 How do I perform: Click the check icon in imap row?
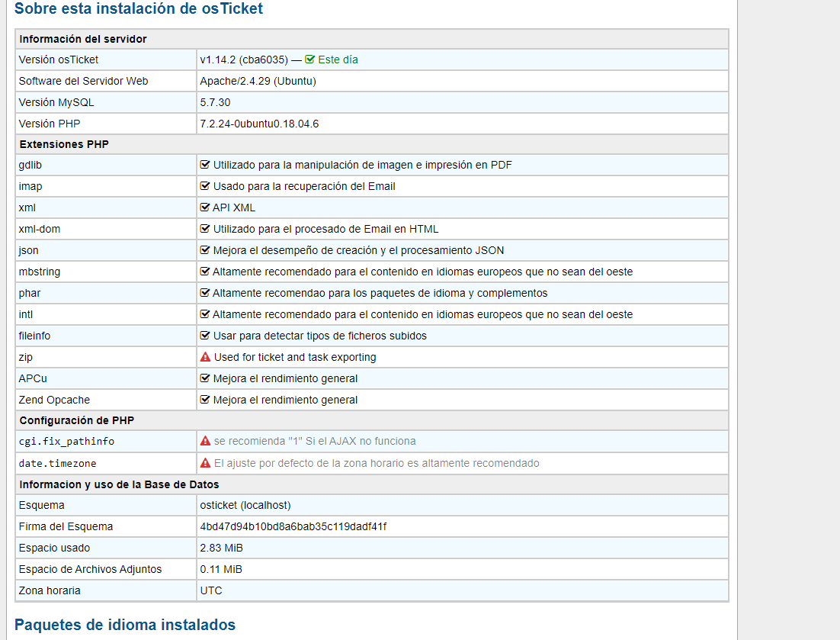tap(205, 186)
